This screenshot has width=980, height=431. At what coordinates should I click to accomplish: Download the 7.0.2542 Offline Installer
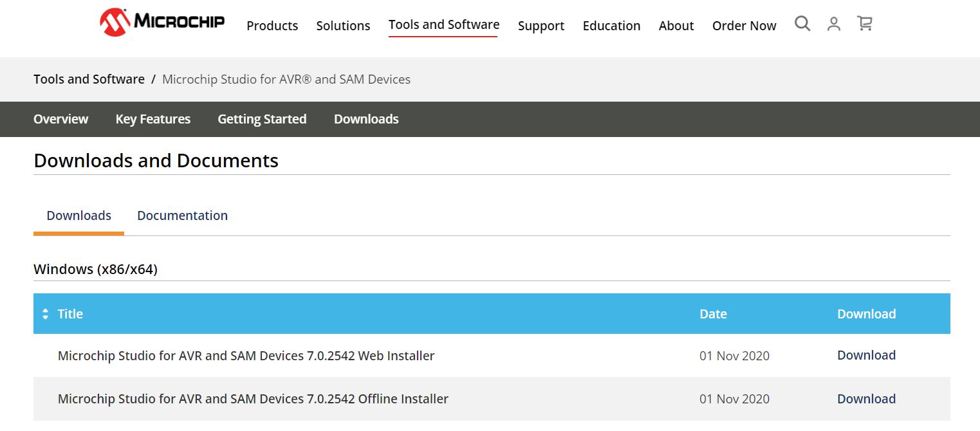(x=866, y=399)
